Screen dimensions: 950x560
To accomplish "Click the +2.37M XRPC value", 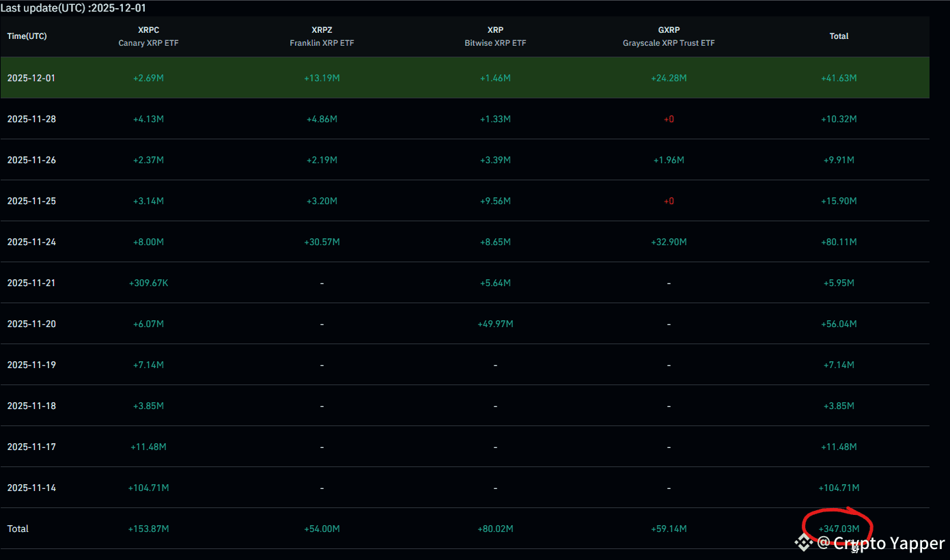I will 148,160.
